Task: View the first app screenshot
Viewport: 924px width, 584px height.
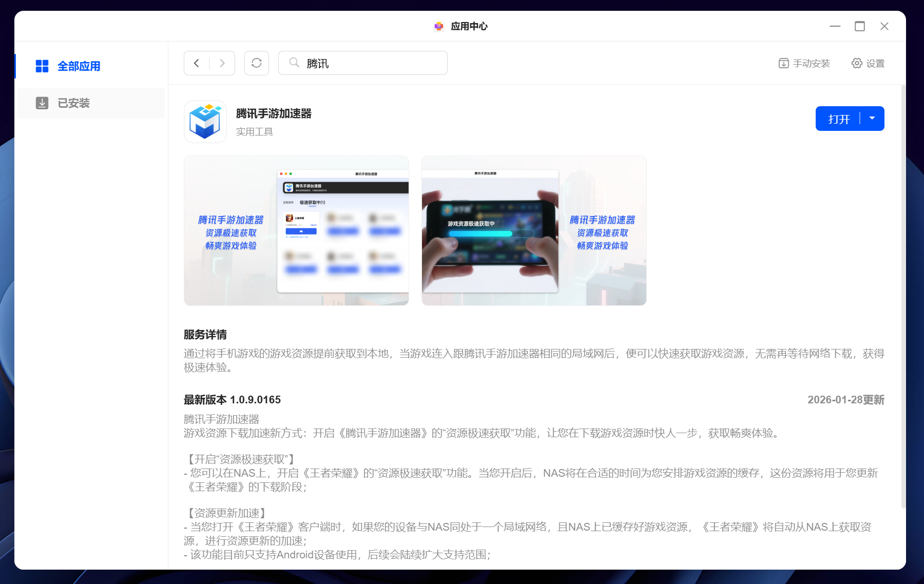Action: point(296,230)
